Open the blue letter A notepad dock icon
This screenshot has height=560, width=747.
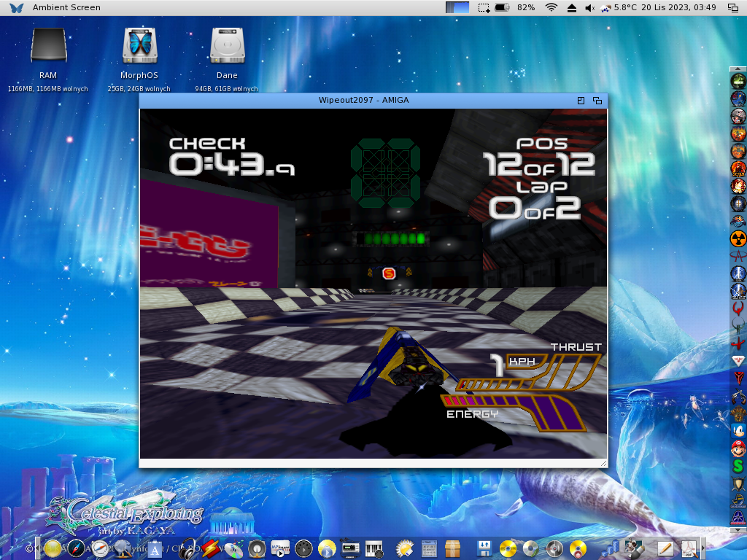[155, 549]
